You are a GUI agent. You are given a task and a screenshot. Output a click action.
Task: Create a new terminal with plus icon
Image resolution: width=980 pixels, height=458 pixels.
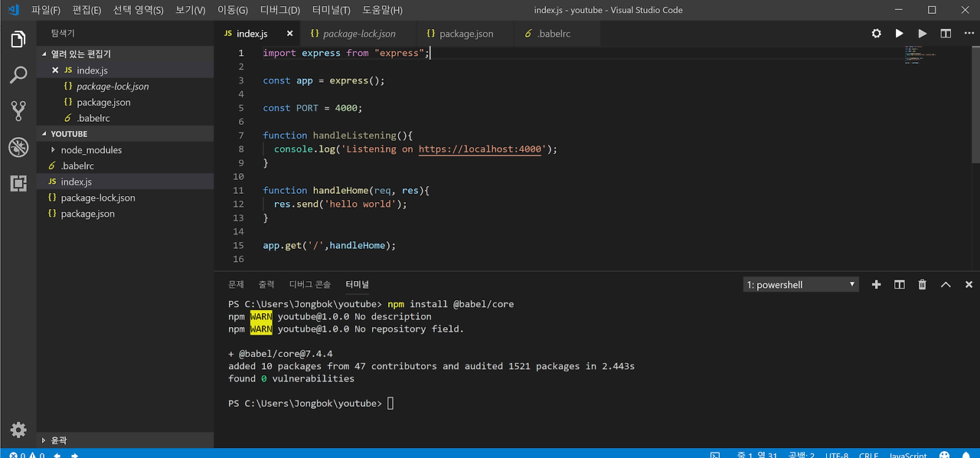click(x=877, y=284)
